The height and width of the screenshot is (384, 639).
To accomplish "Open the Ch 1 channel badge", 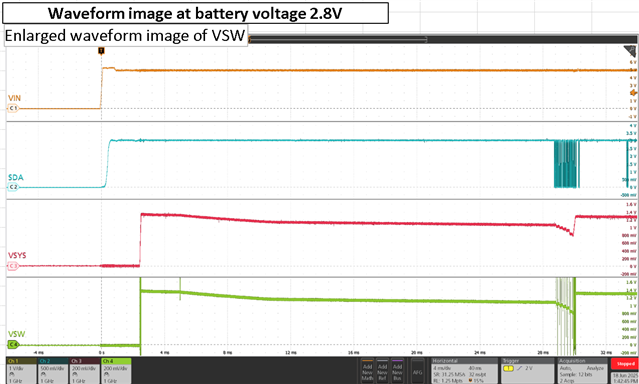I will pyautogui.click(x=22, y=371).
